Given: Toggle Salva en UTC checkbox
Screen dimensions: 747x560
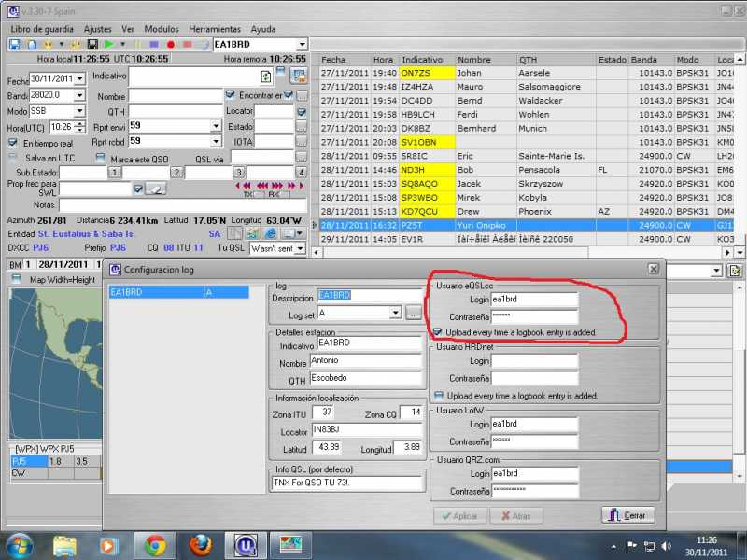Looking at the screenshot, I should pyautogui.click(x=13, y=158).
